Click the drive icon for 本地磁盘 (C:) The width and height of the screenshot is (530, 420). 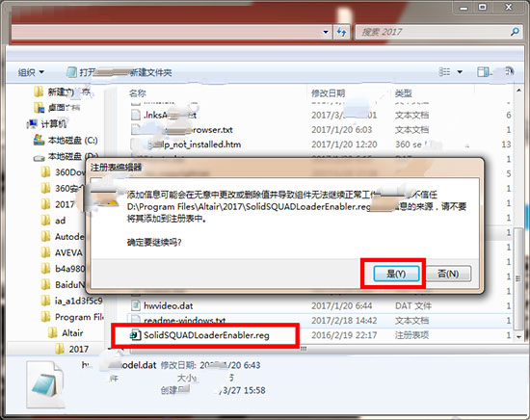tap(39, 140)
